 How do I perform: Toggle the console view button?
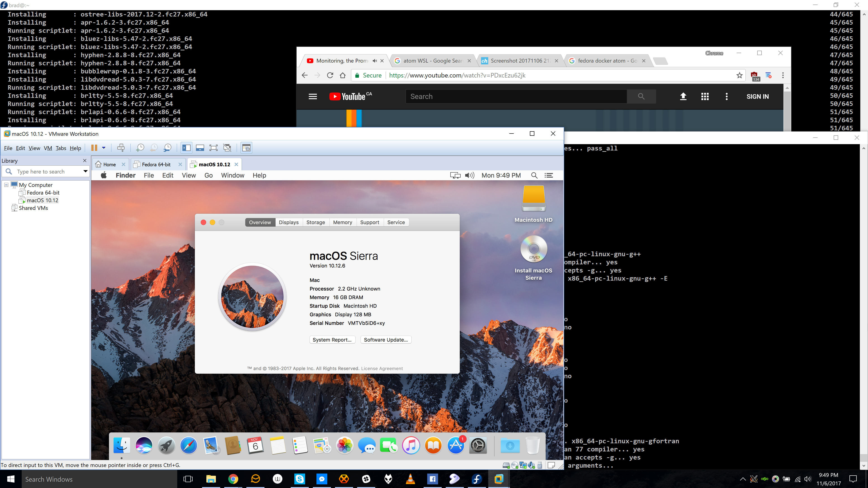coord(246,148)
